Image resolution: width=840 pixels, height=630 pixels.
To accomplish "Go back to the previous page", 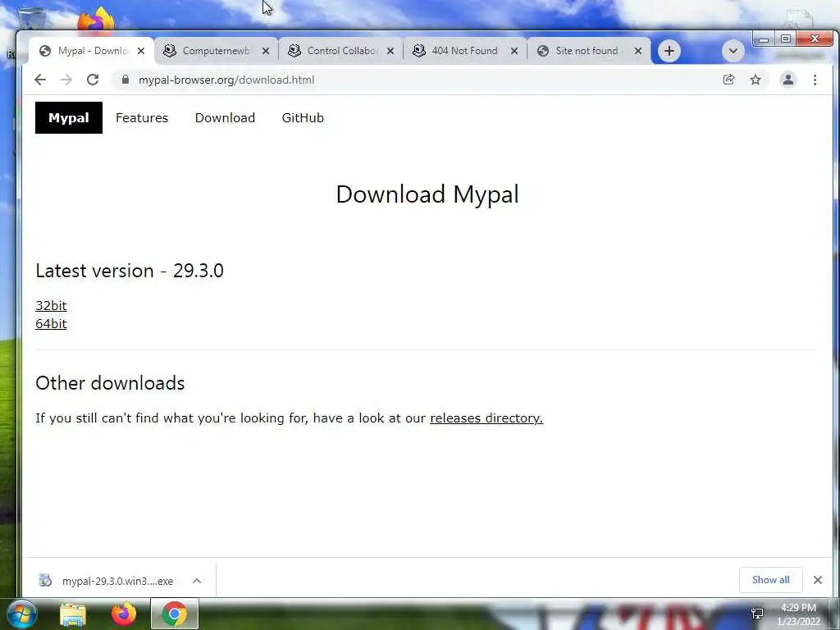I will (40, 80).
